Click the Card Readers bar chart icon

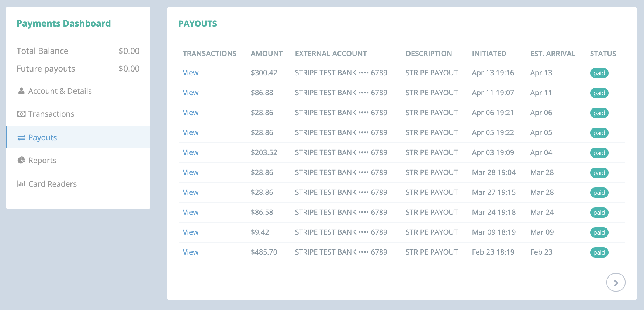21,184
